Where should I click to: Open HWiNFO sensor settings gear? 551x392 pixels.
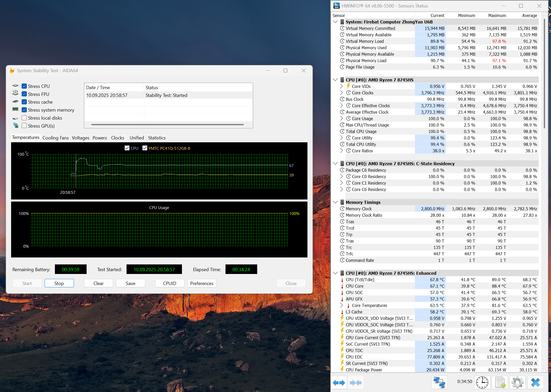pos(517,382)
